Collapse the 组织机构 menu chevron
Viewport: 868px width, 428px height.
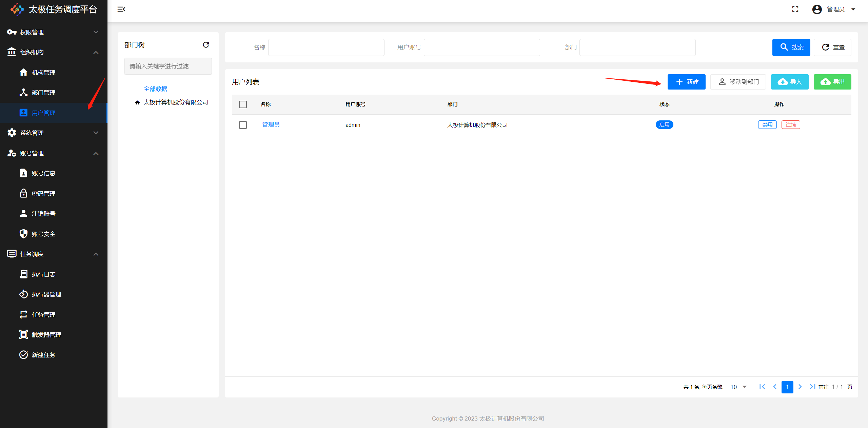click(96, 52)
